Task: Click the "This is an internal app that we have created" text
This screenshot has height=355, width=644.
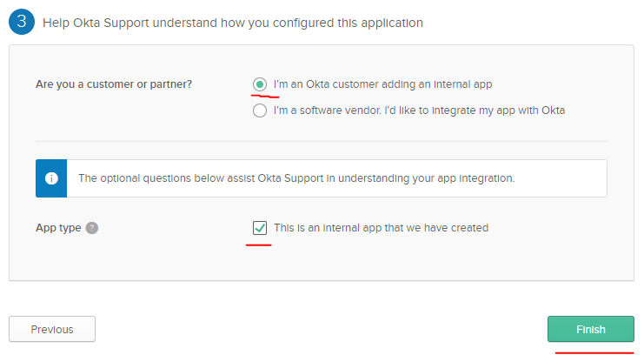Action: click(382, 228)
